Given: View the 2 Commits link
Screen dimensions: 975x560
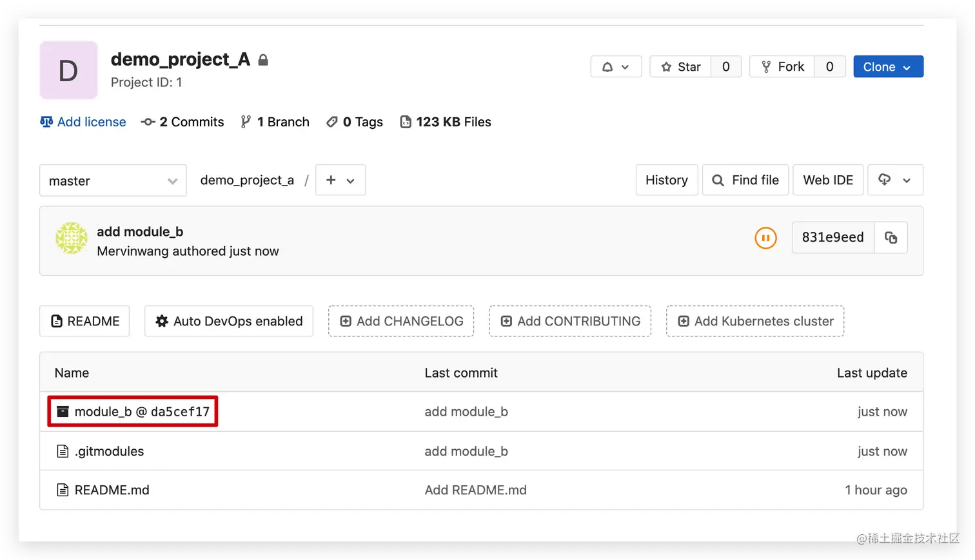Looking at the screenshot, I should (x=183, y=122).
